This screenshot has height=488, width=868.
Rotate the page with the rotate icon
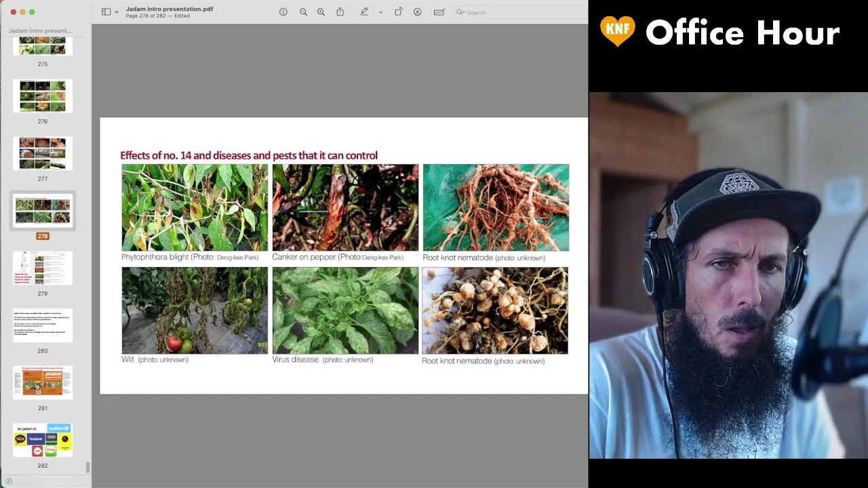(x=399, y=12)
